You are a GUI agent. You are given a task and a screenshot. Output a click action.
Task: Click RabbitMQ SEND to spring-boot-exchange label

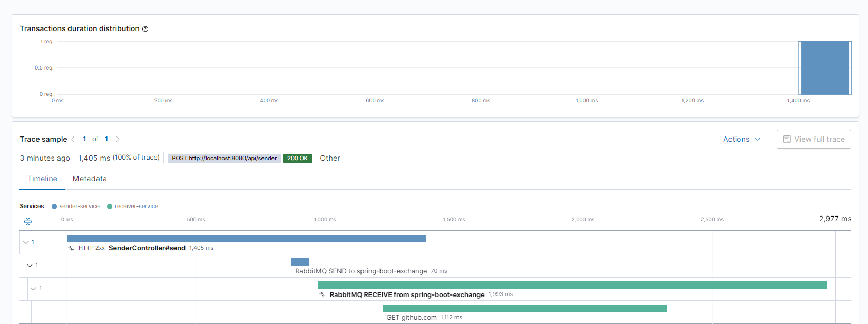point(361,271)
